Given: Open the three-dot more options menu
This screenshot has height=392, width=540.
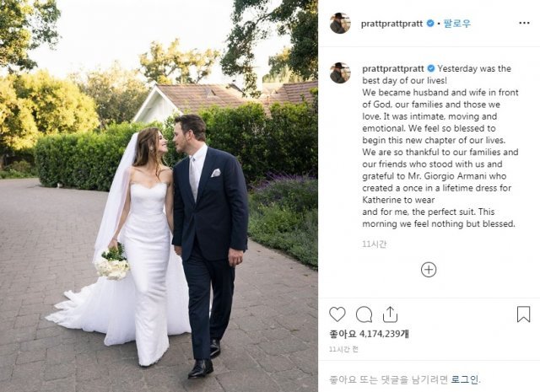Looking at the screenshot, I should [524, 23].
